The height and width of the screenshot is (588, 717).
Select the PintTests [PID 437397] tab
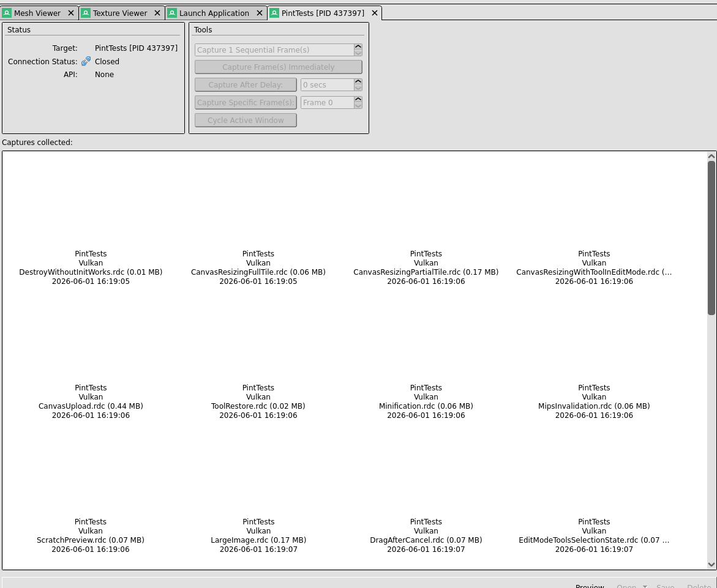click(x=323, y=13)
